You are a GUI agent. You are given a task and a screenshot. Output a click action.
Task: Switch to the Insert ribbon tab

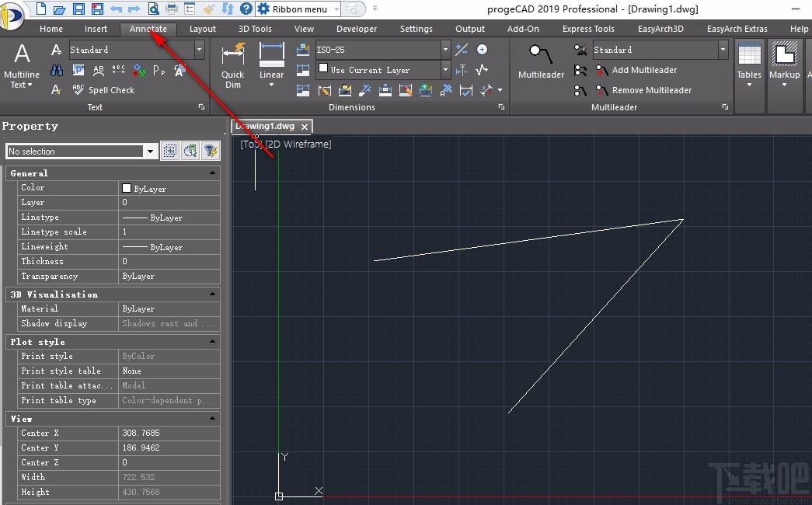[x=96, y=29]
